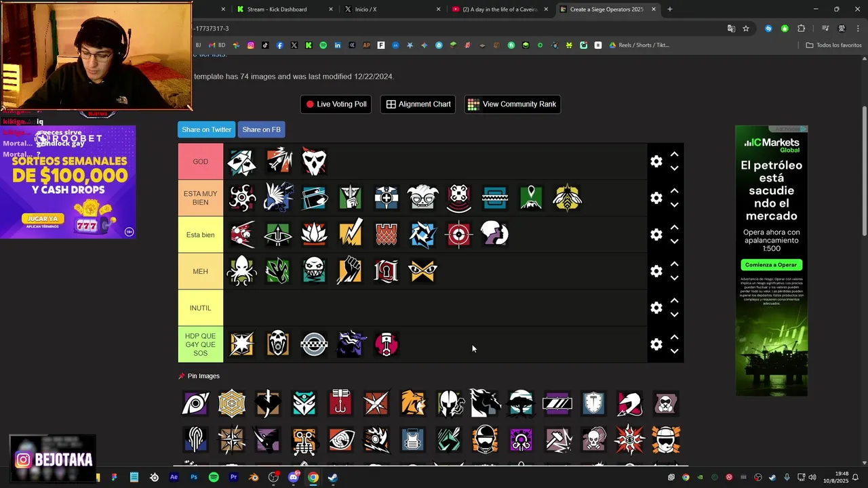Screen dimensions: 868x488
Task: Pick the octopus operator in the MEH tier
Action: click(241, 271)
